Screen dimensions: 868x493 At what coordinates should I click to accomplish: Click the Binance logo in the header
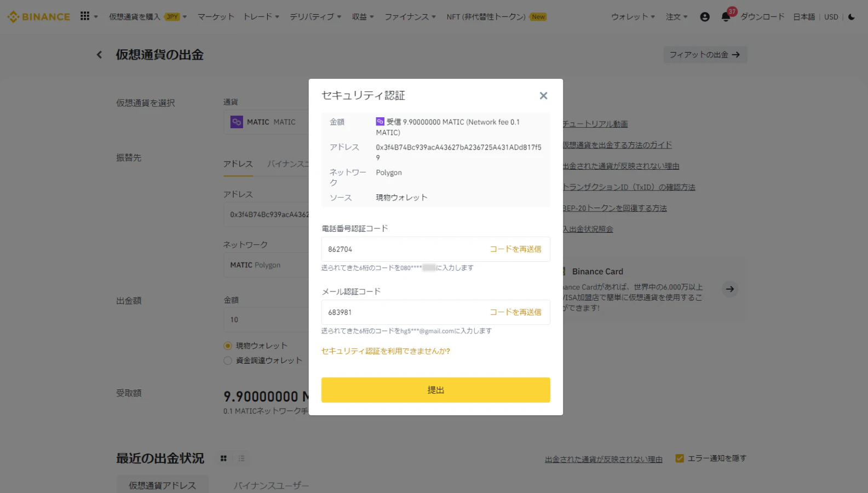[38, 16]
